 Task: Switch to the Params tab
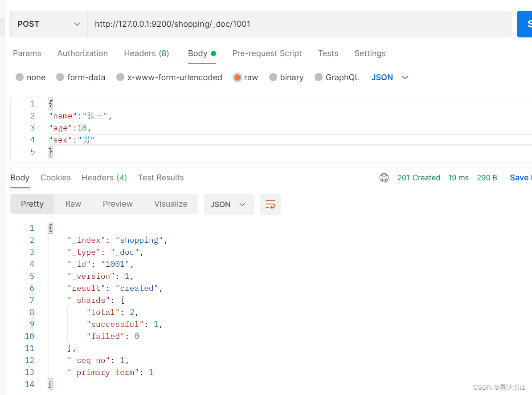pos(27,53)
